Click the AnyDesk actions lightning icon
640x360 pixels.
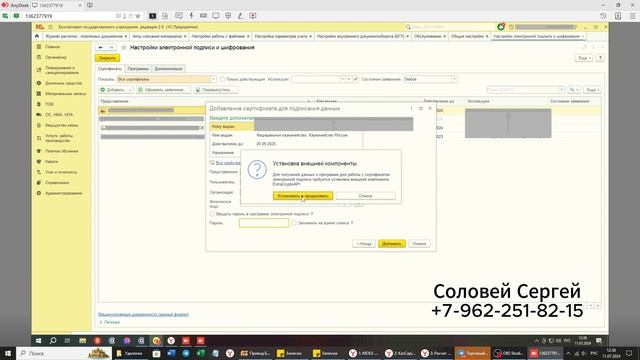[x=191, y=16]
